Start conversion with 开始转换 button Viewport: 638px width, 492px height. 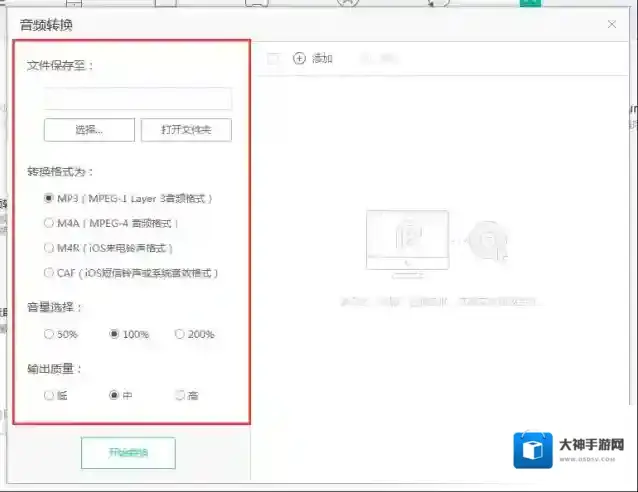128,453
